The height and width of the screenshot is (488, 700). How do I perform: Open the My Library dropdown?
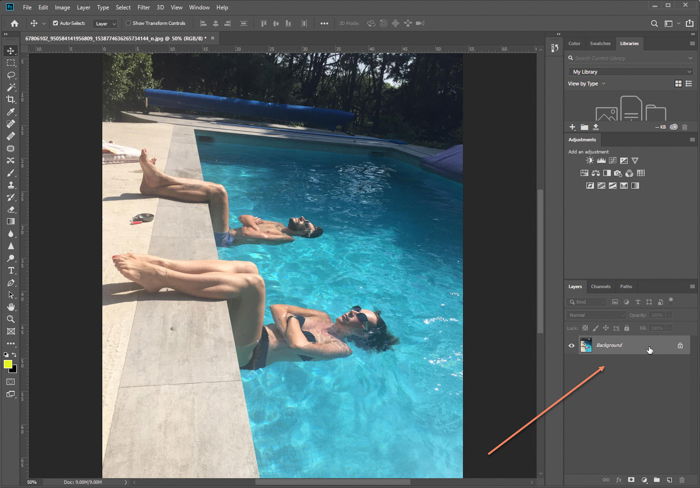click(630, 71)
